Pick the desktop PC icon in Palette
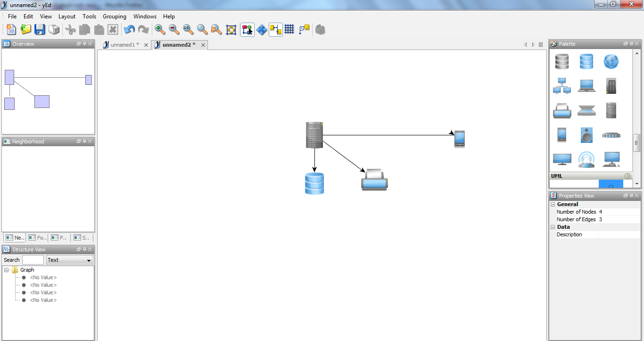The width and height of the screenshot is (644, 341). [x=611, y=159]
